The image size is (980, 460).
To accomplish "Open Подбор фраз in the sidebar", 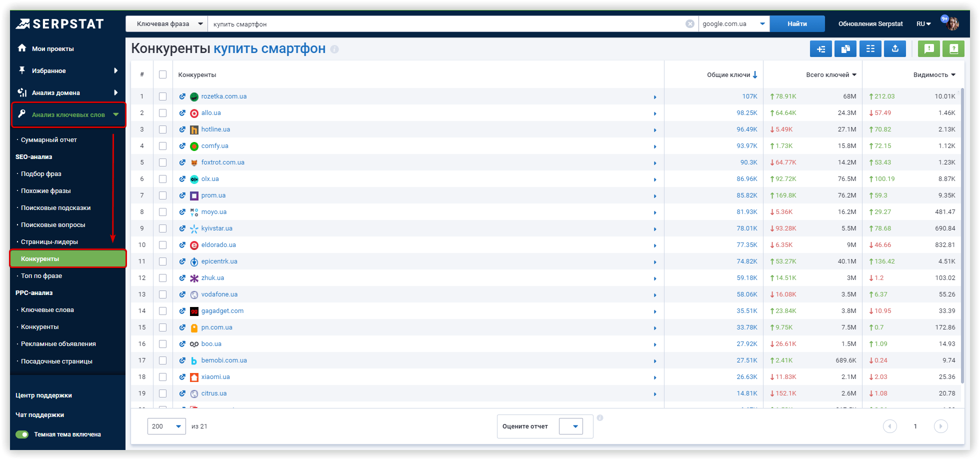I will click(x=41, y=174).
